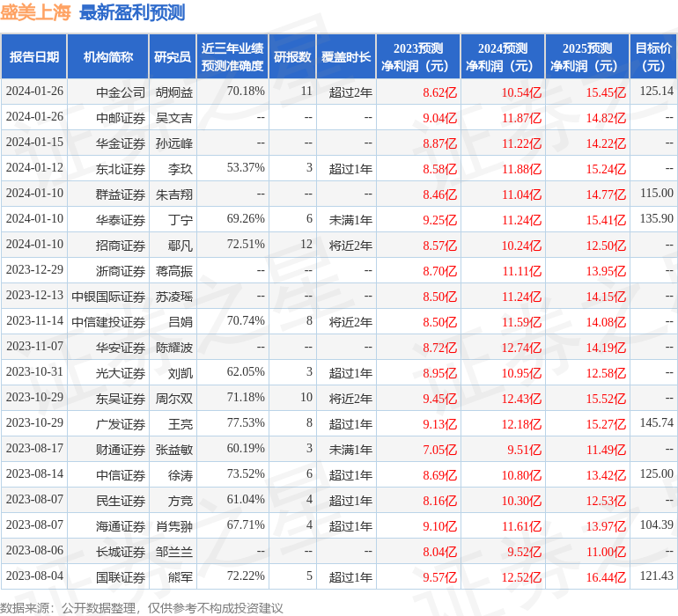Screen dimensions: 678x616
Task: Click accuracy value 70.18%
Action: pos(246,92)
